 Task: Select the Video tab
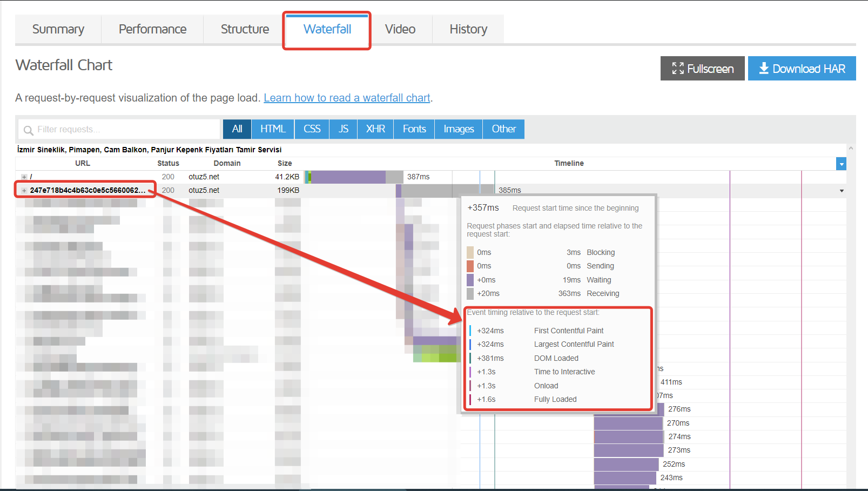tap(400, 29)
